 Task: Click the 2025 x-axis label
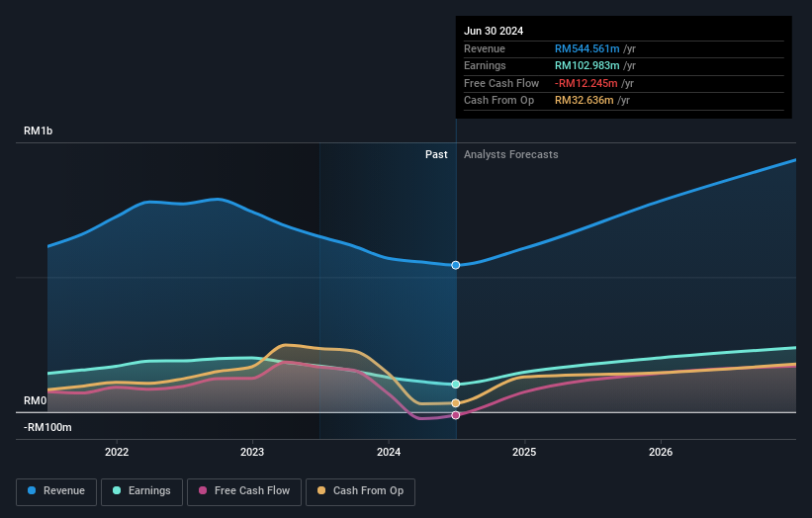click(x=524, y=452)
